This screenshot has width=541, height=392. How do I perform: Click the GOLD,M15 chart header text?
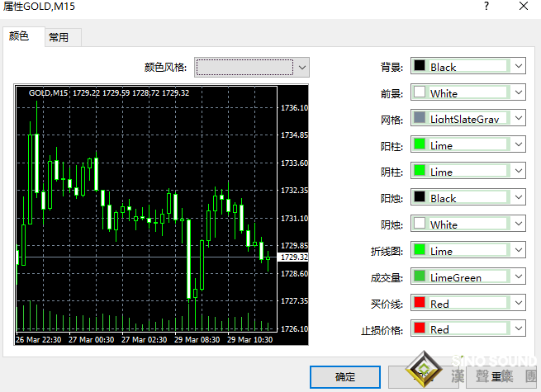109,92
